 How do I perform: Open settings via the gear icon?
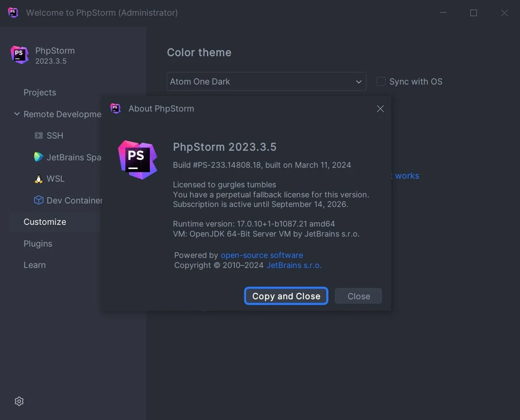coord(19,401)
